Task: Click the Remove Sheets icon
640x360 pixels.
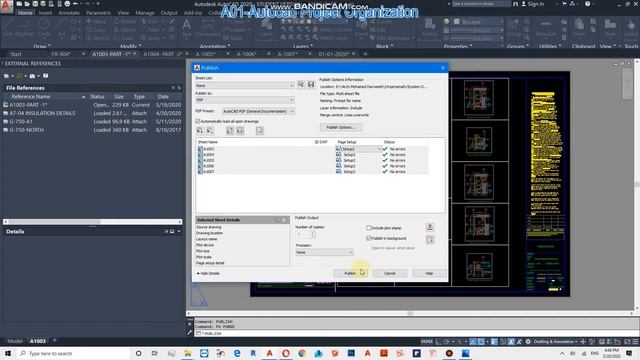Action: coord(210,131)
